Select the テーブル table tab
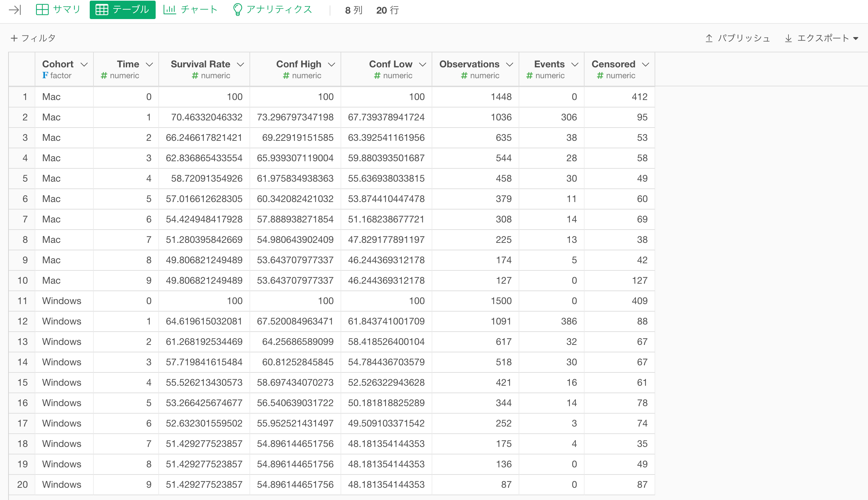868x500 pixels. pyautogui.click(x=122, y=10)
